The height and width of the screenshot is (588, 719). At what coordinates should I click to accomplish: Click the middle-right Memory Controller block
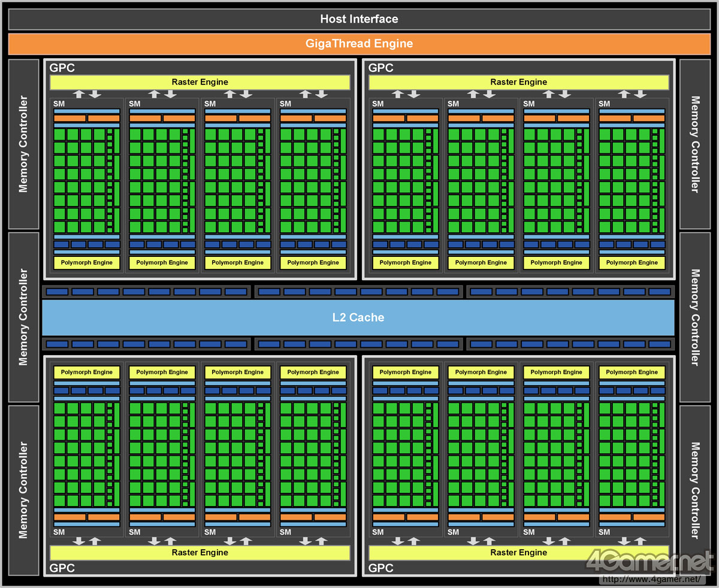pos(694,317)
